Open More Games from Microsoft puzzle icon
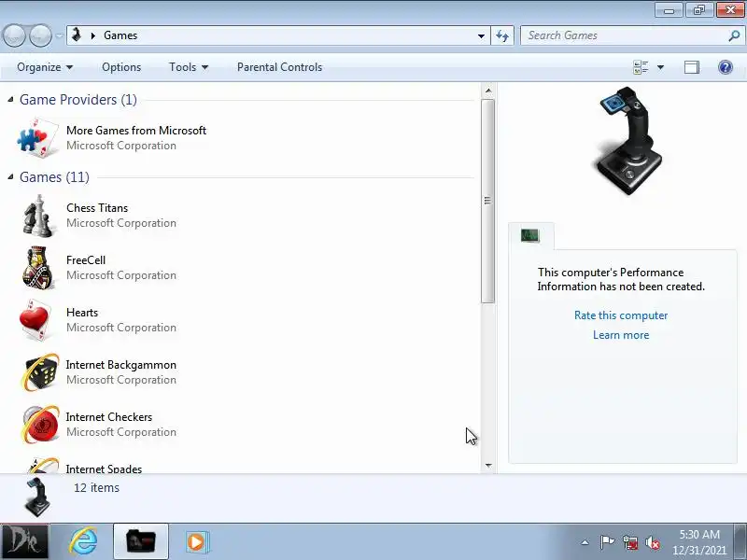The width and height of the screenshot is (747, 560). pyautogui.click(x=37, y=137)
